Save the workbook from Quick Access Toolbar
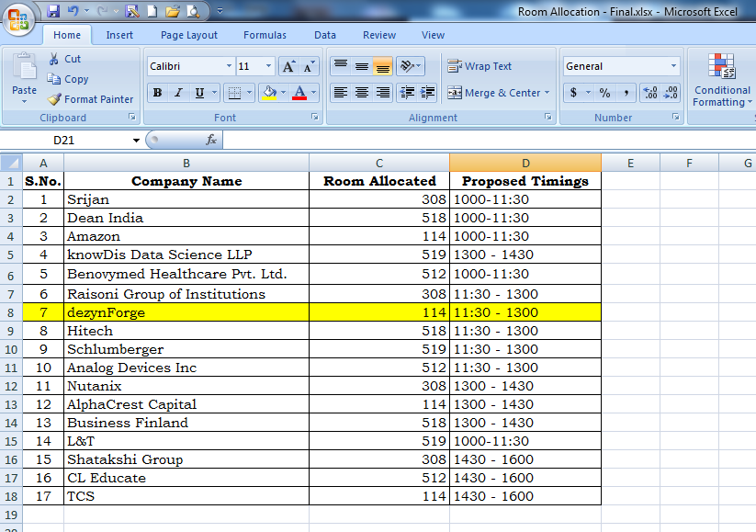Screen dimensions: 756x532 53,11
